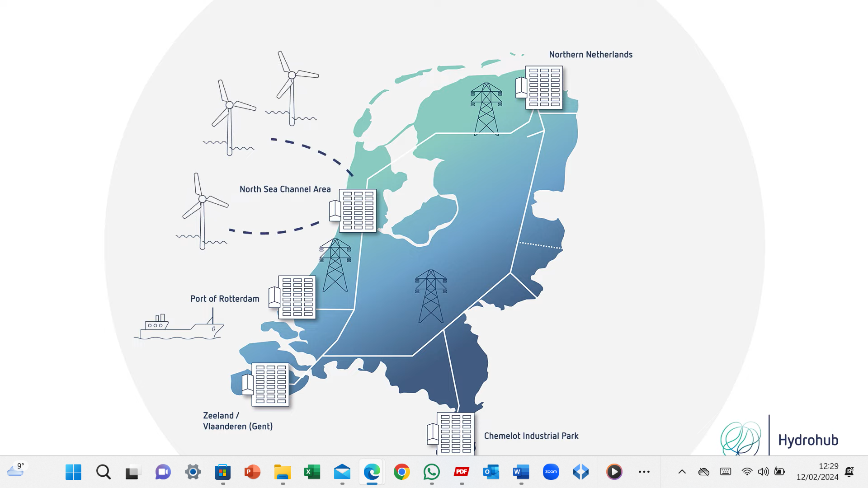The width and height of the screenshot is (868, 488).
Task: Expand the hidden system tray icons chevron
Action: 682,472
